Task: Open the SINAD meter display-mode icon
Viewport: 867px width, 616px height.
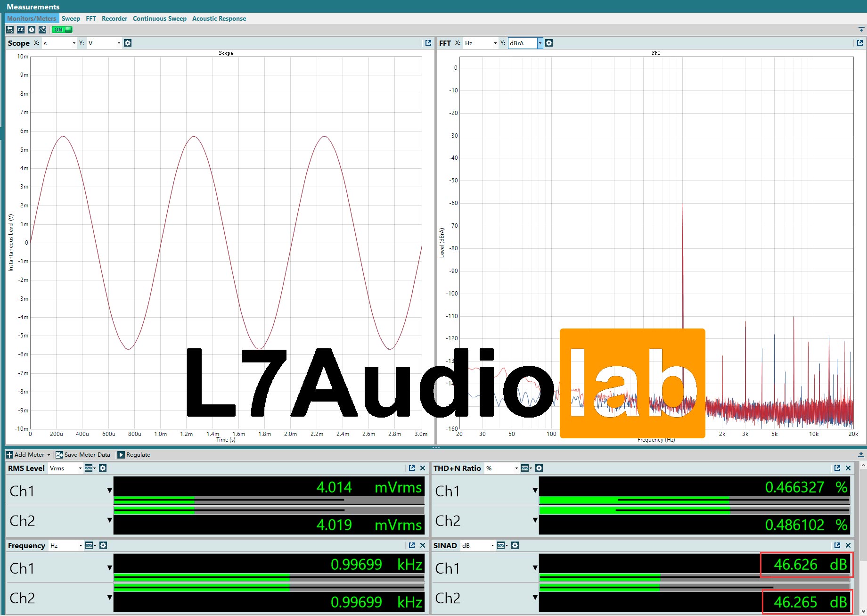Action: 503,545
